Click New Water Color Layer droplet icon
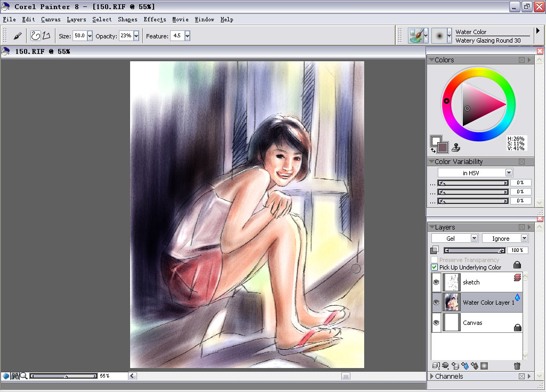Screen dimensions: 546x392 coord(465,365)
